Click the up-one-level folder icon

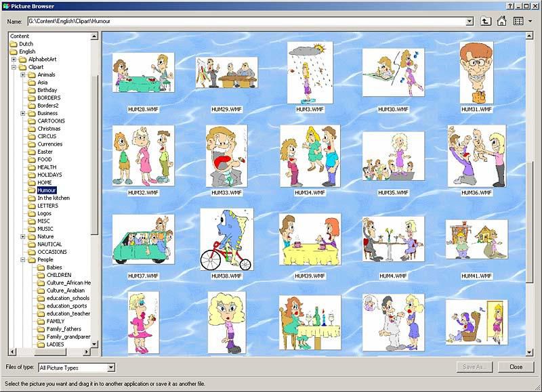coord(486,21)
